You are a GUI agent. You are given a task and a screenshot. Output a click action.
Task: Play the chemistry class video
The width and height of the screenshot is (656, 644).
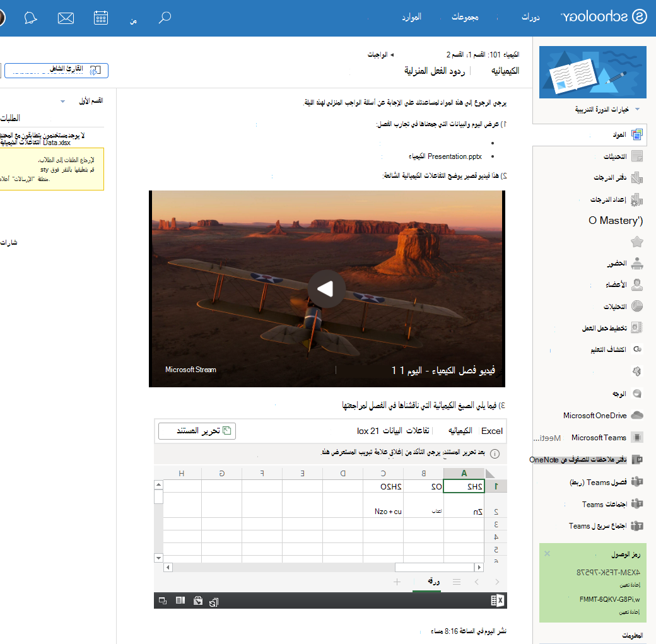coord(326,289)
